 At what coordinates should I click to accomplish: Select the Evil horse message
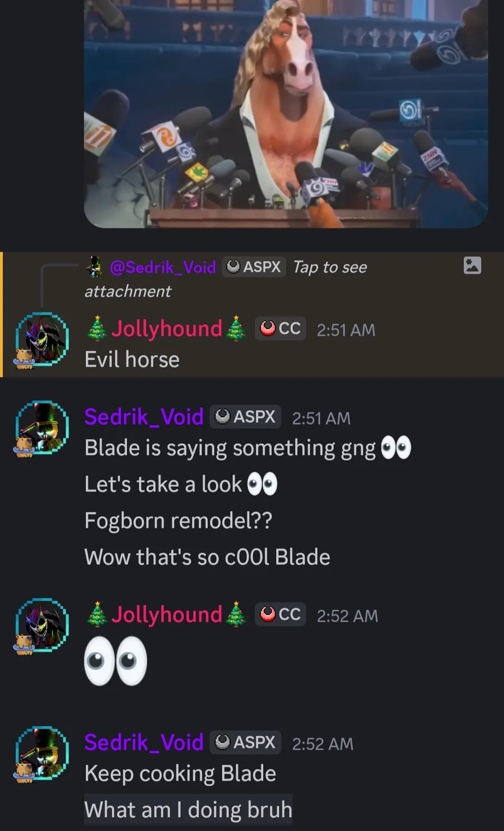(x=132, y=360)
